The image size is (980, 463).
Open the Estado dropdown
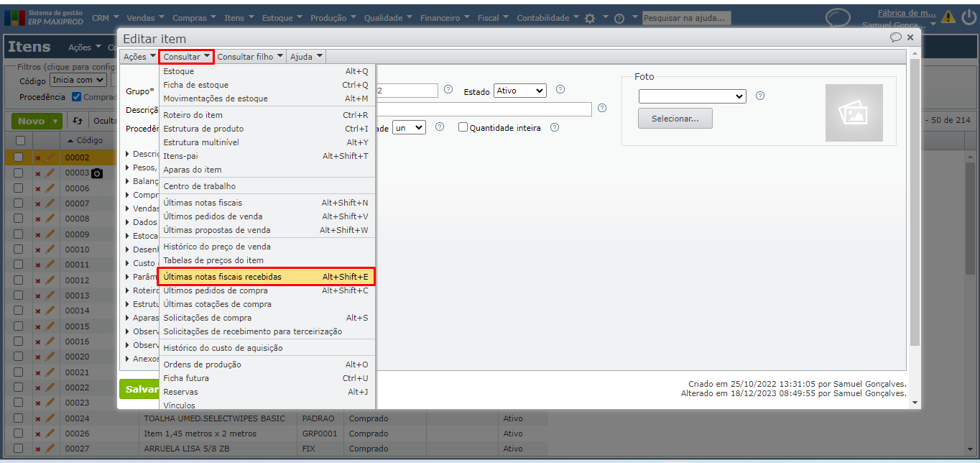click(519, 91)
